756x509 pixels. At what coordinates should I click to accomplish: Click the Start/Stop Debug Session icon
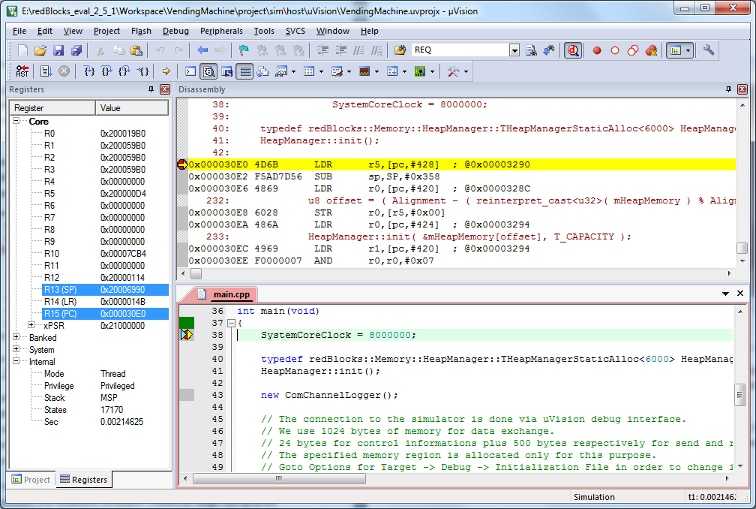pyautogui.click(x=573, y=50)
